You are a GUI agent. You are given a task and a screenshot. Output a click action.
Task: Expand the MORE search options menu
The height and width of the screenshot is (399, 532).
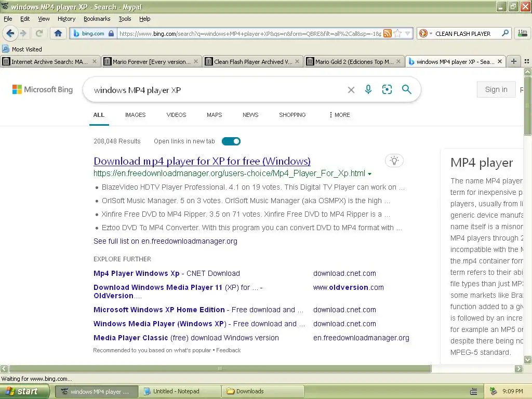coord(339,115)
